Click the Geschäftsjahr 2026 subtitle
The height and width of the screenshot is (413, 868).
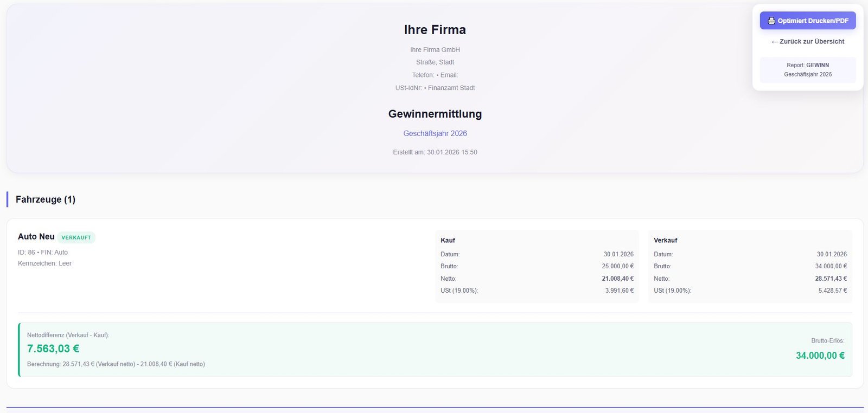coord(435,133)
